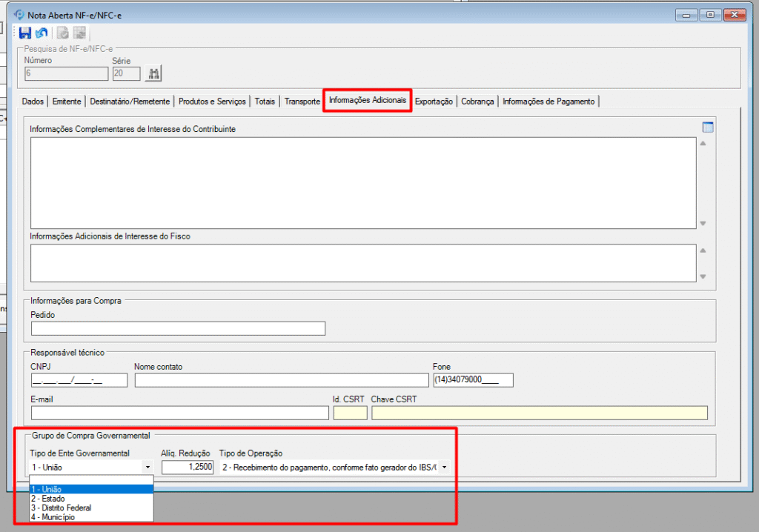
Task: Open the Transporte tab
Action: point(302,102)
